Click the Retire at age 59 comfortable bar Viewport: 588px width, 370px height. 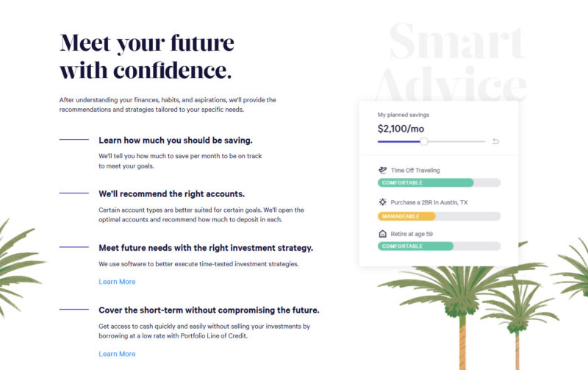click(x=439, y=246)
